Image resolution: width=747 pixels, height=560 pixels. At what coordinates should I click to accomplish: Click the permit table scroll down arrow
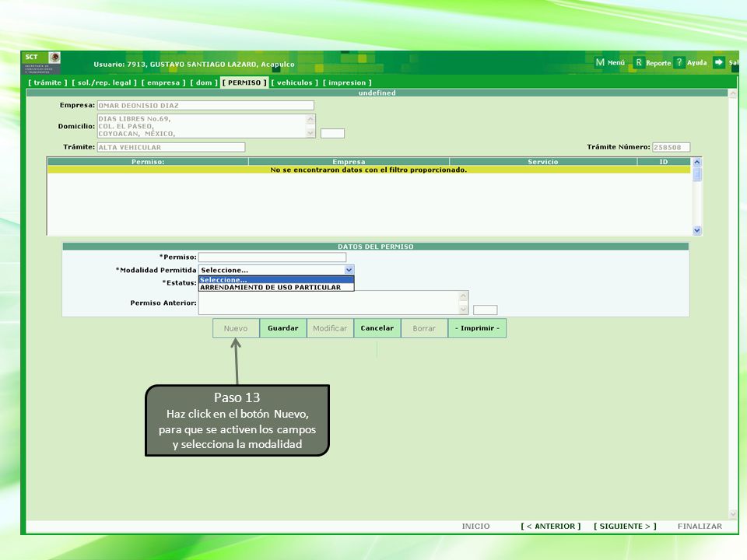697,230
